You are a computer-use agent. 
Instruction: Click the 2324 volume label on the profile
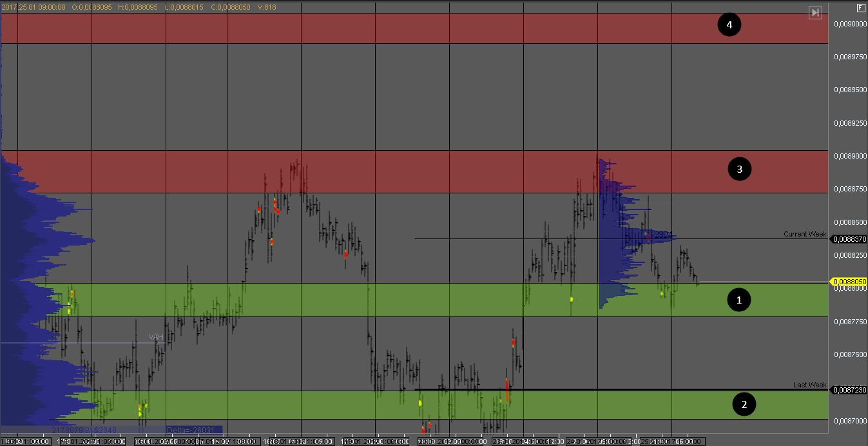[x=663, y=236]
